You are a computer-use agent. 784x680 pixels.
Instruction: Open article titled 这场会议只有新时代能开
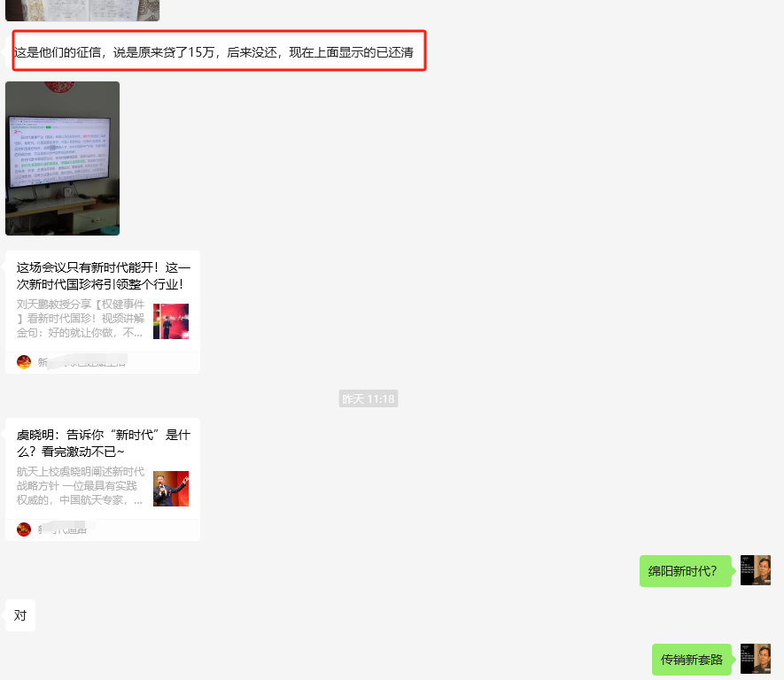tap(103, 275)
